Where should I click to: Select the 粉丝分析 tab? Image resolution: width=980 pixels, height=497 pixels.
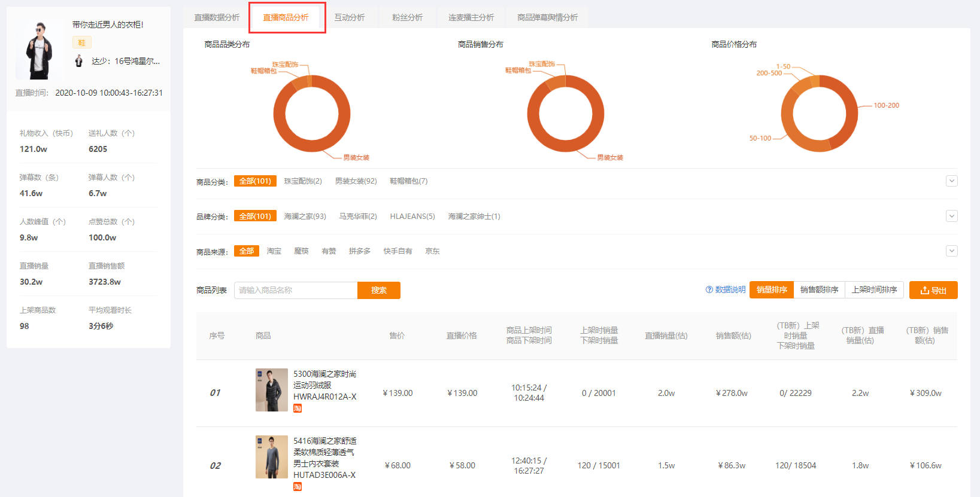tap(407, 17)
